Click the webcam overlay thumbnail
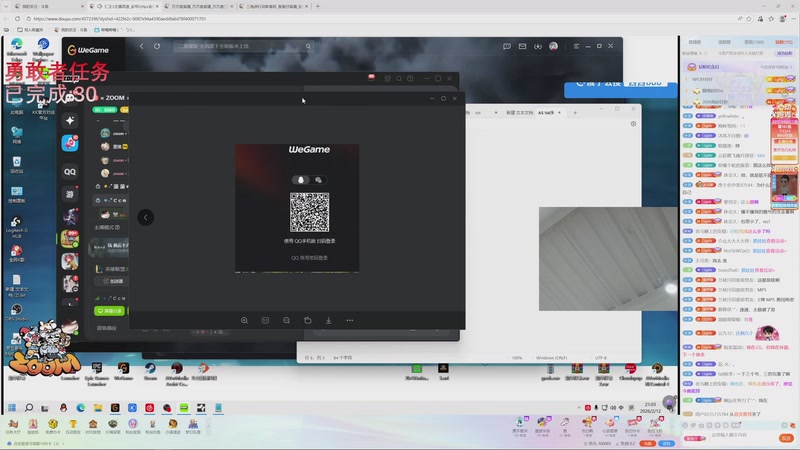The image size is (800, 450). pos(608,259)
